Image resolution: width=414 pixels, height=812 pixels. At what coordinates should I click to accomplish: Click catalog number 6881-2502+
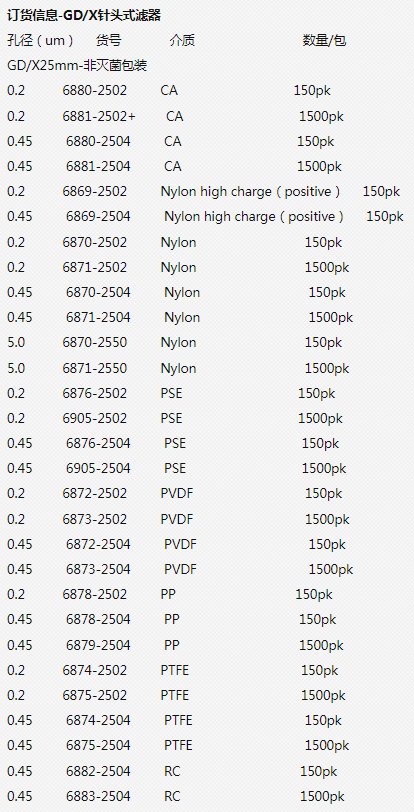(x=99, y=117)
